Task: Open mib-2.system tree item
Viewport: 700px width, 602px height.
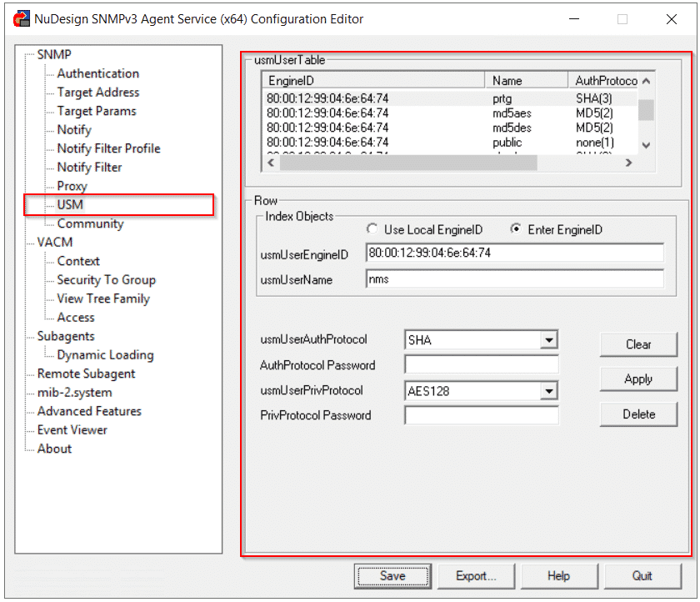Action: (x=74, y=392)
